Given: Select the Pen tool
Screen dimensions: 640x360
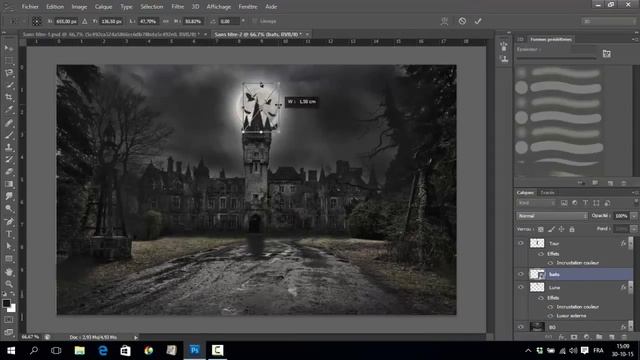Looking at the screenshot, I should tap(9, 222).
